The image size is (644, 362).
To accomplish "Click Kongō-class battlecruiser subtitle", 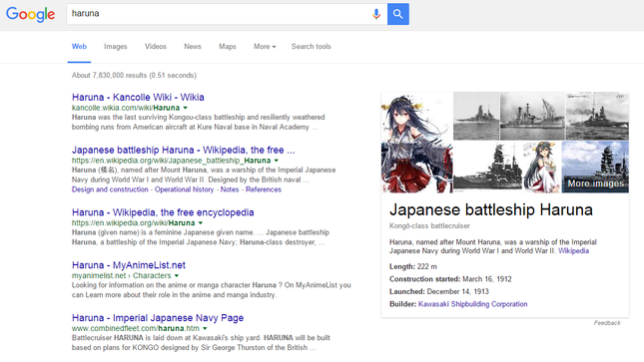I will pos(429,225).
